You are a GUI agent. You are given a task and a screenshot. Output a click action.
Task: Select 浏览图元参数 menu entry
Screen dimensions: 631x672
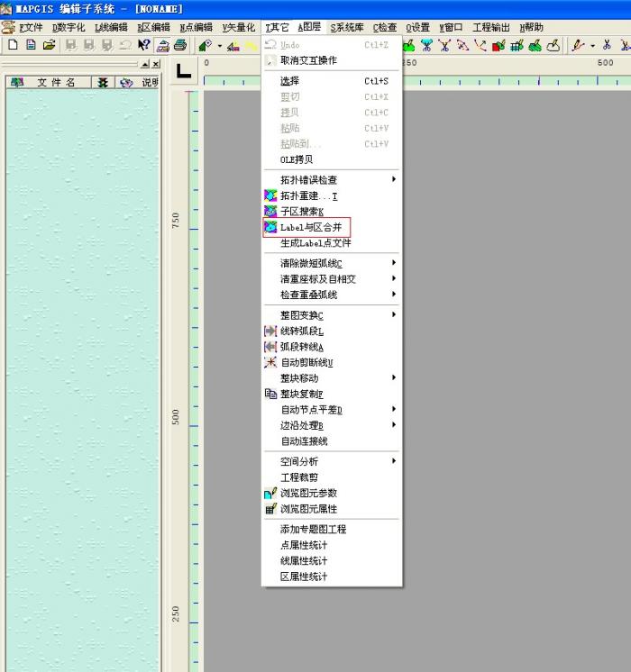pos(306,493)
